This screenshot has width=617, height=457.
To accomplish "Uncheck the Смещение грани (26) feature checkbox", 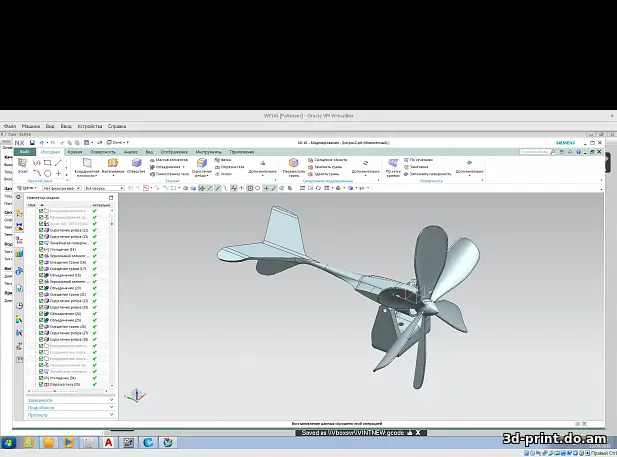I will click(x=41, y=326).
